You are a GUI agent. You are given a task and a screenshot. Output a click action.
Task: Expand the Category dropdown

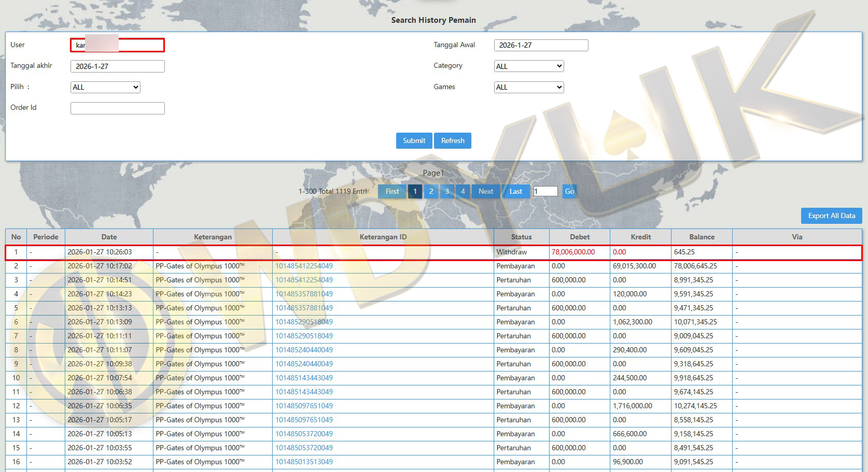[x=528, y=66]
